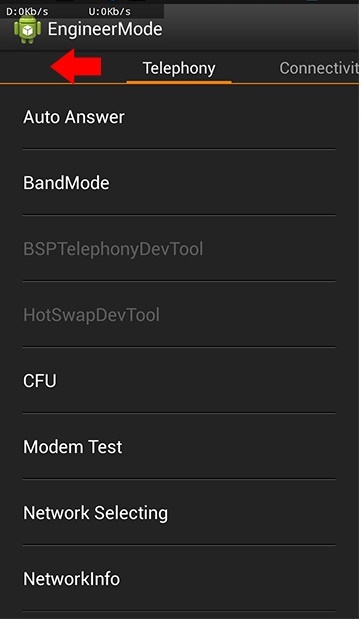
Task: Tap the D:0Kb/s download speed indicator
Action: 27,11
